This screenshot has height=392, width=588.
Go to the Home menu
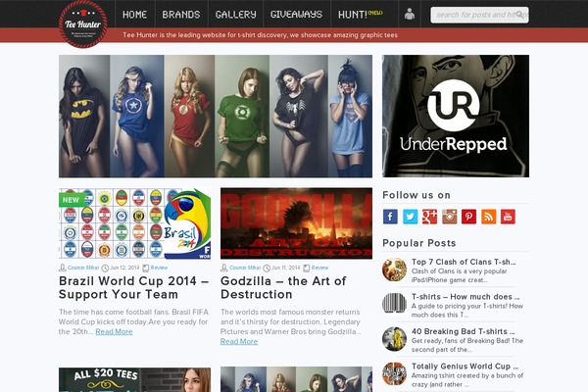(x=134, y=15)
